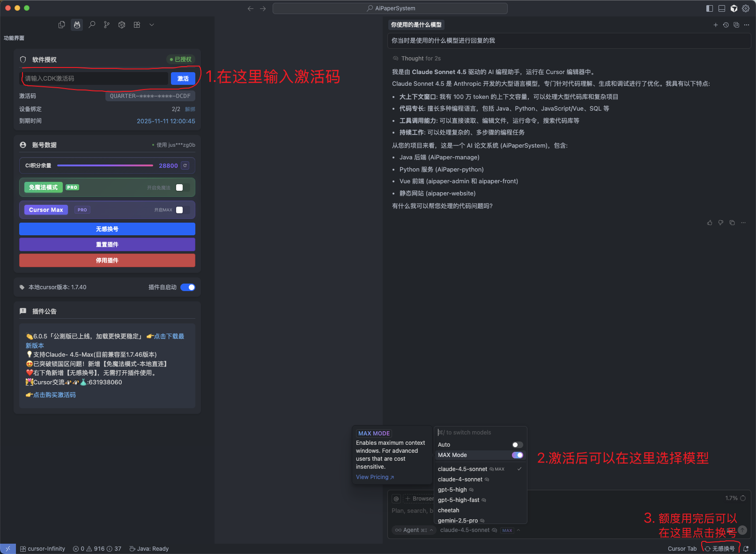
Task: Choose claude-4-sonnet in model list
Action: [x=460, y=479]
